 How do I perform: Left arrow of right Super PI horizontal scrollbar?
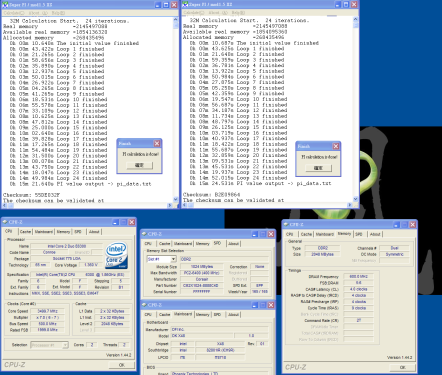(x=185, y=205)
